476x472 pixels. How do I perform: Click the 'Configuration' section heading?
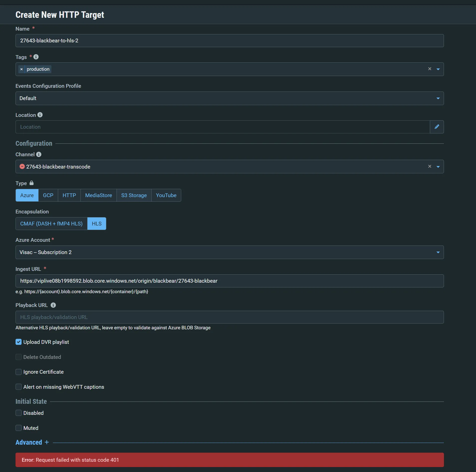(x=34, y=143)
